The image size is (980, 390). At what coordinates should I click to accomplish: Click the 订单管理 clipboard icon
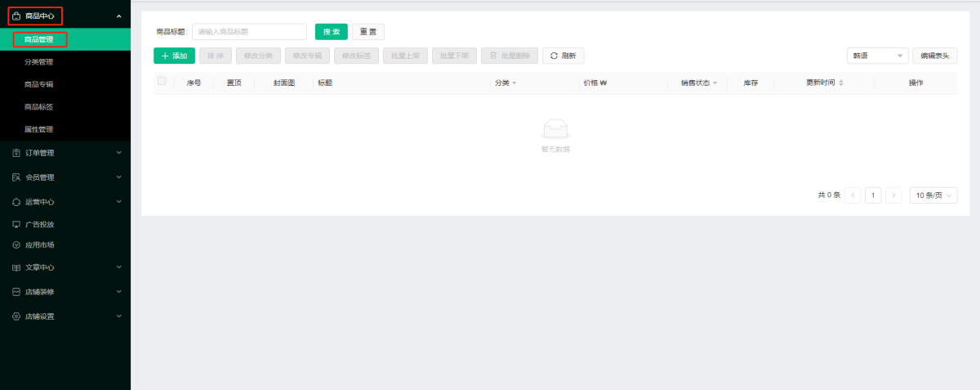pos(16,153)
